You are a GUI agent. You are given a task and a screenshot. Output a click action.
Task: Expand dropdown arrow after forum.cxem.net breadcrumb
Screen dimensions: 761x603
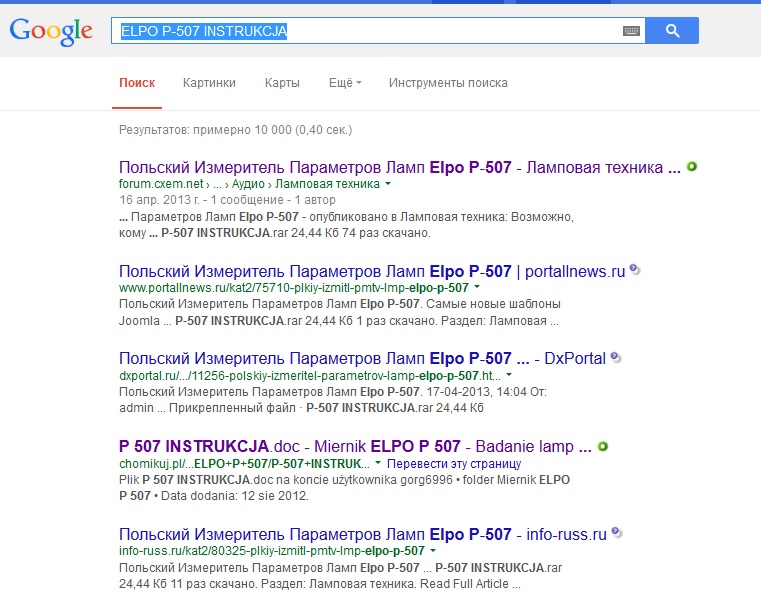click(388, 184)
